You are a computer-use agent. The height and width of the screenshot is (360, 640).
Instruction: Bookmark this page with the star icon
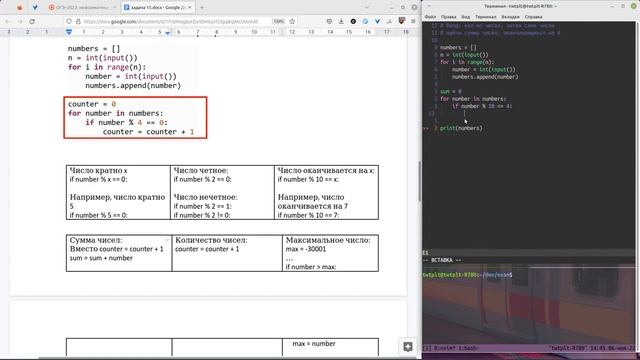click(x=292, y=21)
